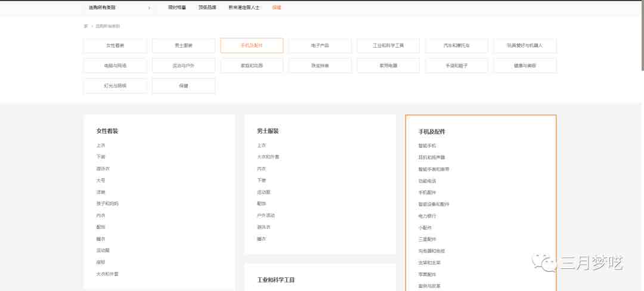This screenshot has height=291, width=644.
Task: Open 大衣和外套 under the 男士服装 card
Action: pos(268,157)
